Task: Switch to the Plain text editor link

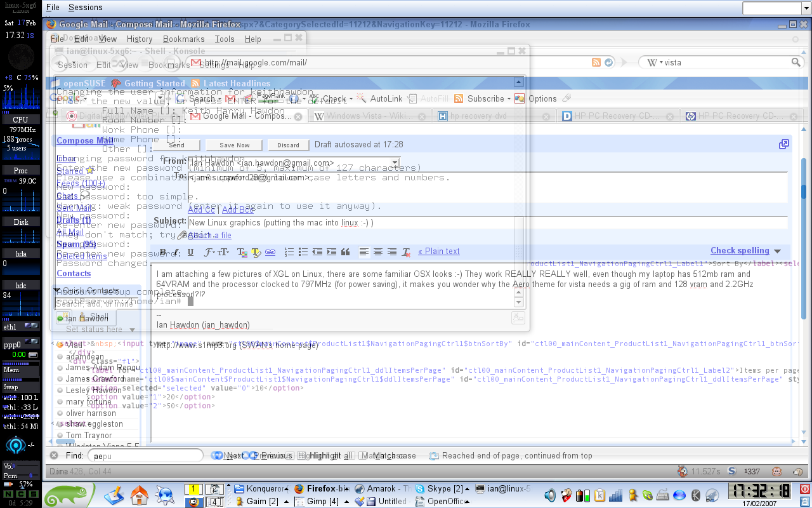Action: pos(439,251)
